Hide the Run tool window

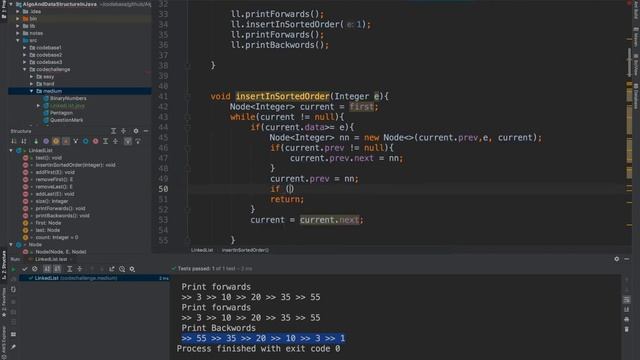point(627,259)
